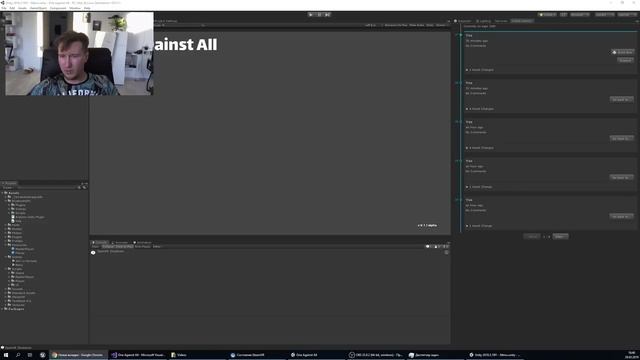The width and height of the screenshot is (640, 360).
Task: Open the File menu
Action: (x=4, y=8)
